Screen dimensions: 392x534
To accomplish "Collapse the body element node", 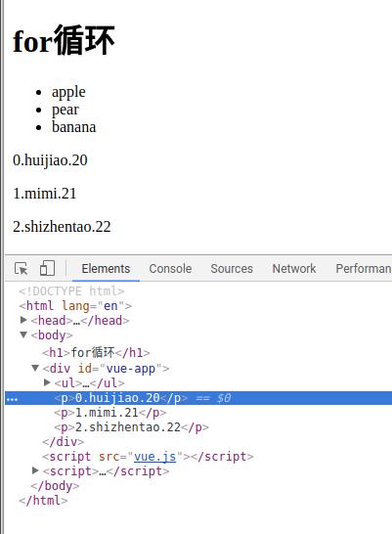I will [x=23, y=334].
